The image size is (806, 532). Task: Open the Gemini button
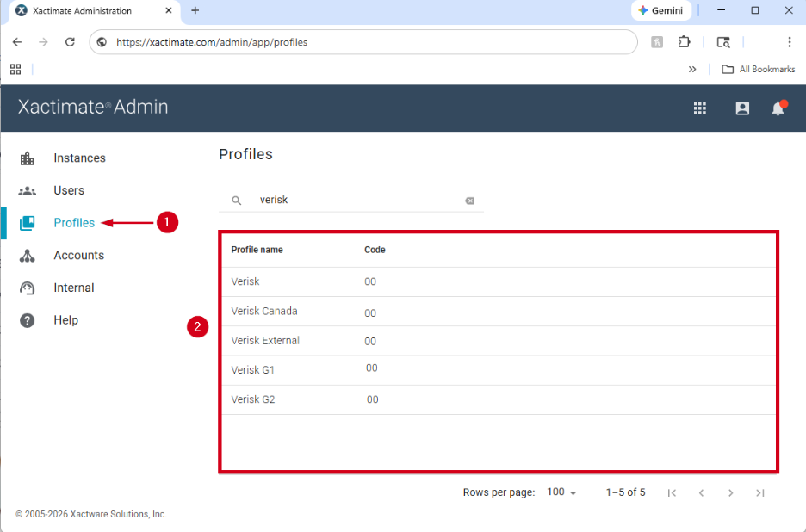[x=660, y=10]
